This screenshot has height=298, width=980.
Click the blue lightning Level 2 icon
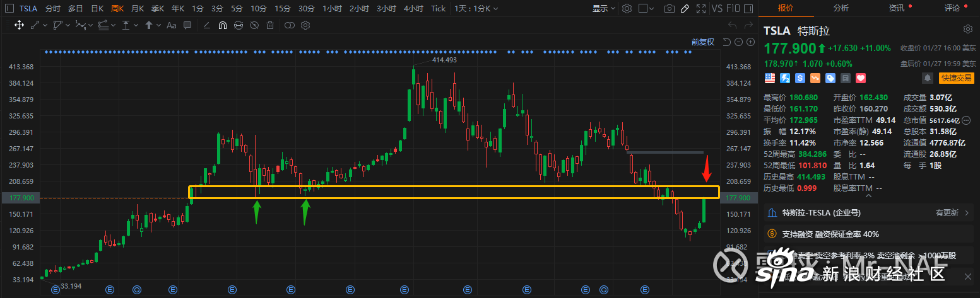785,78
